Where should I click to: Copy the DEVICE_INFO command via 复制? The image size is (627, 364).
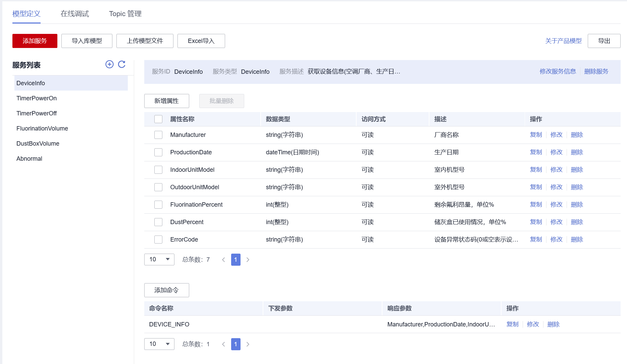(512, 324)
